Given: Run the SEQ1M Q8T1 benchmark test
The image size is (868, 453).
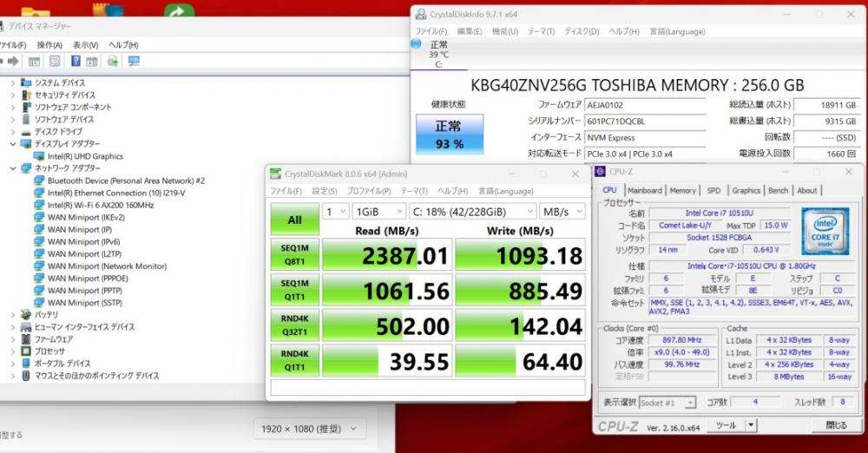Looking at the screenshot, I should pyautogui.click(x=294, y=255).
